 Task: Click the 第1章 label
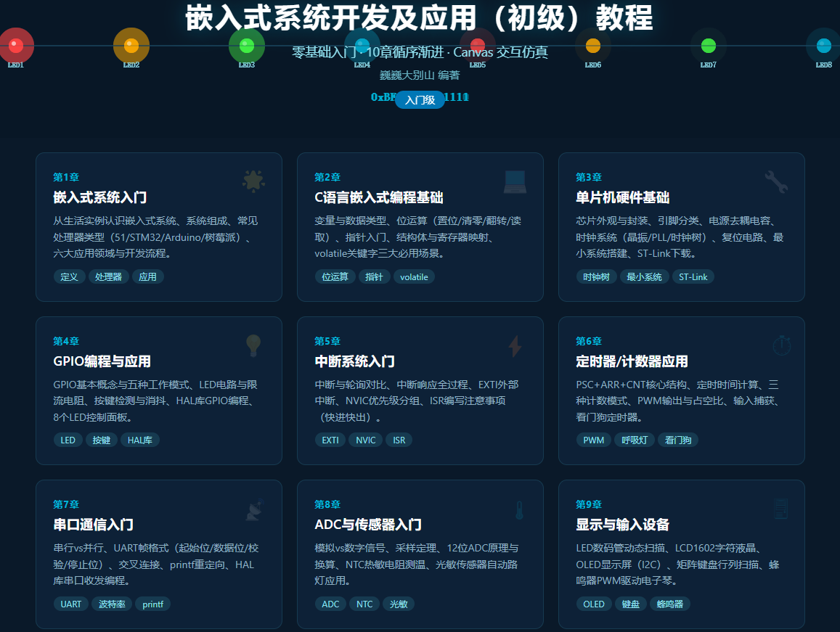(66, 177)
